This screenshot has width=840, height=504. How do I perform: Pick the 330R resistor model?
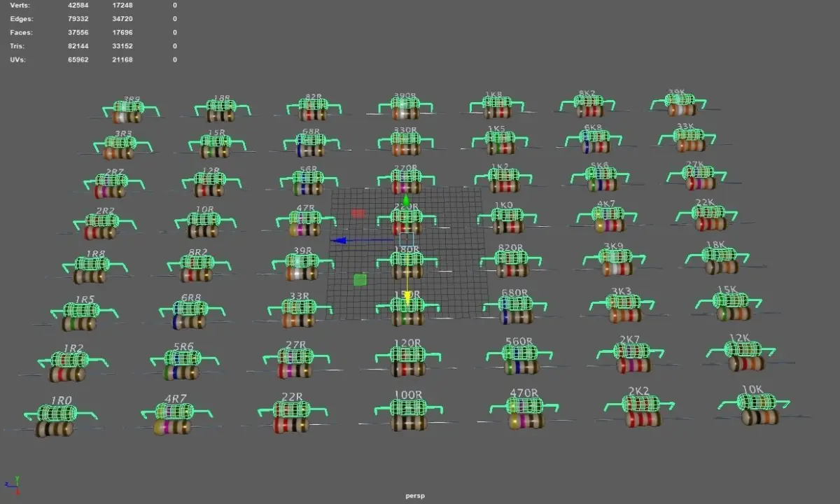tap(406, 145)
